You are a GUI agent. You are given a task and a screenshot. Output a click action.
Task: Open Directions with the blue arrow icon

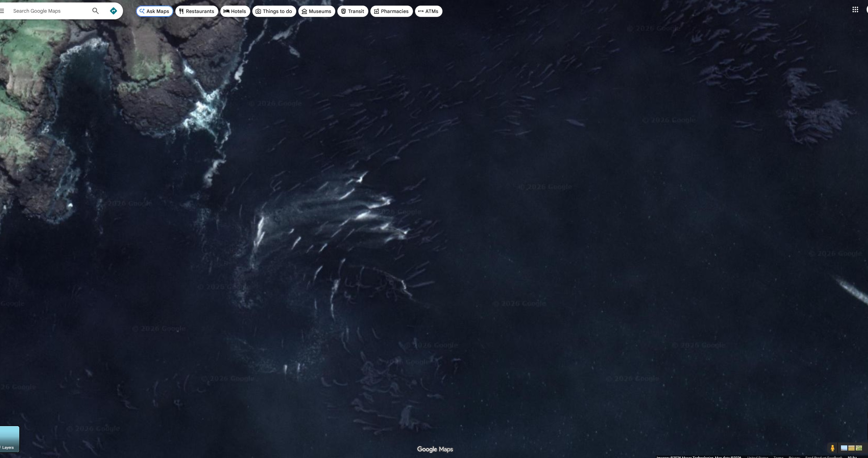coord(113,11)
